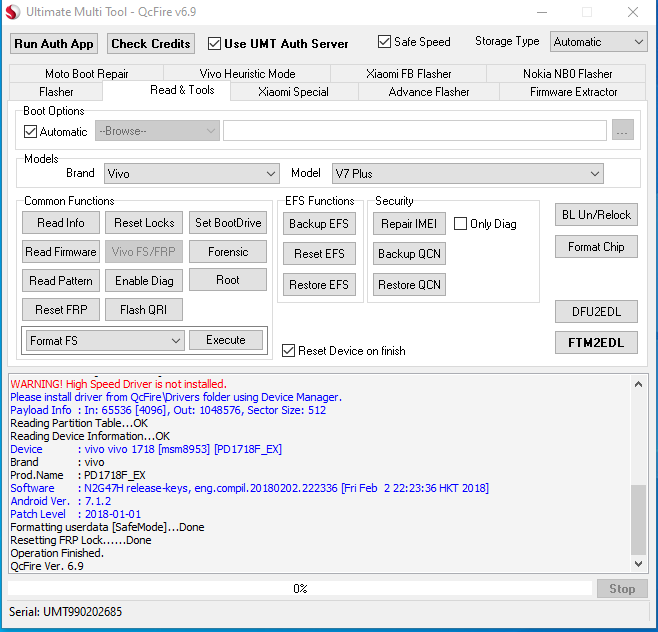The width and height of the screenshot is (658, 632).
Task: Click Read Pattern button
Action: pyautogui.click(x=61, y=280)
